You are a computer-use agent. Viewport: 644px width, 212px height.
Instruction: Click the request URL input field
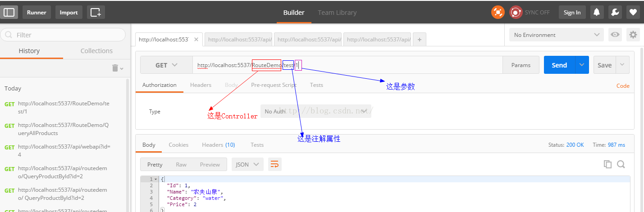coord(347,65)
